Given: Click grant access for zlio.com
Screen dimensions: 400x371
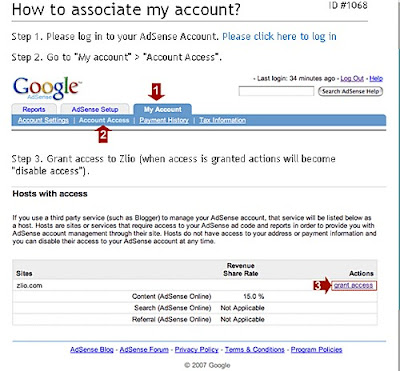Looking at the screenshot, I should pyautogui.click(x=353, y=286).
